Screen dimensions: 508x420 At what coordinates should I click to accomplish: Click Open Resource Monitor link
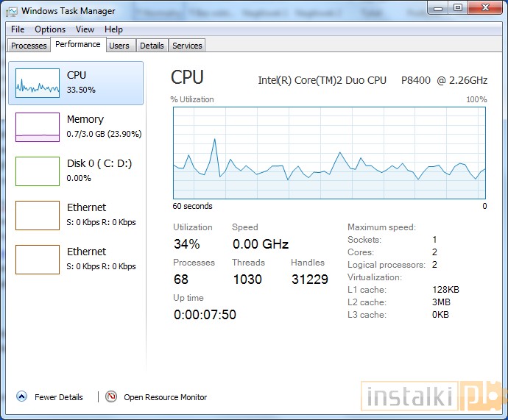pos(165,397)
